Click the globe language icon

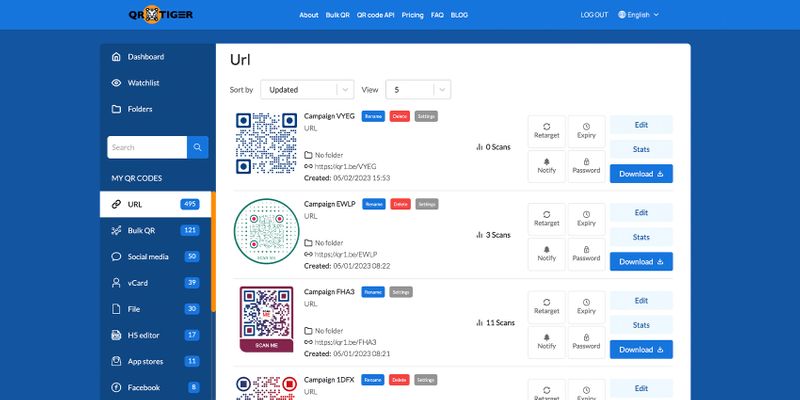click(621, 15)
